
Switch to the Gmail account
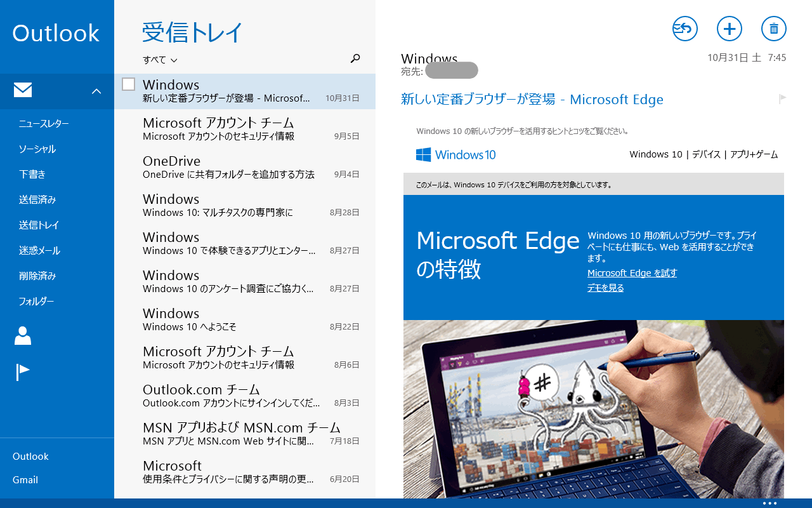pos(25,480)
